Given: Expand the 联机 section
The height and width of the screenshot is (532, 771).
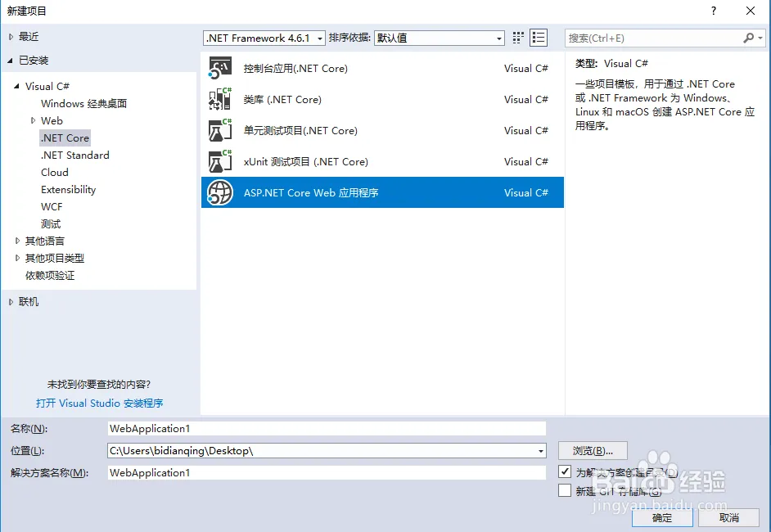Looking at the screenshot, I should (x=11, y=302).
